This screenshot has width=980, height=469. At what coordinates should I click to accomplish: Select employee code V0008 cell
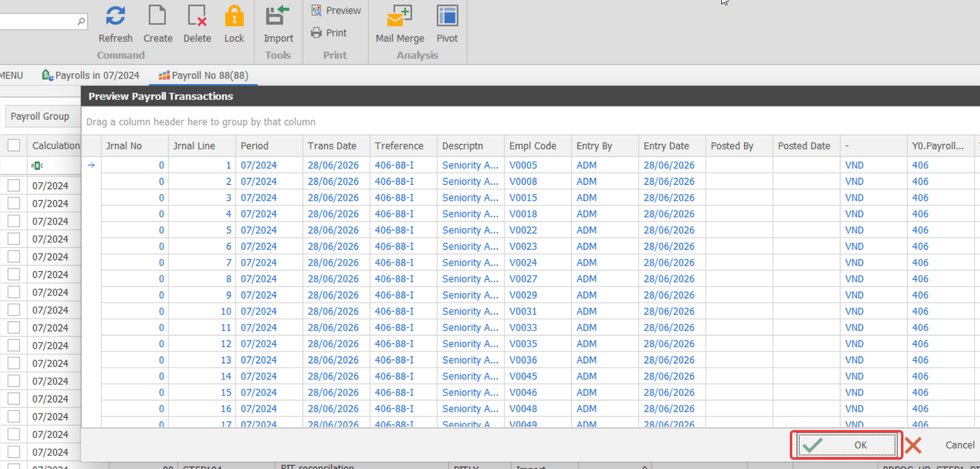coord(538,182)
